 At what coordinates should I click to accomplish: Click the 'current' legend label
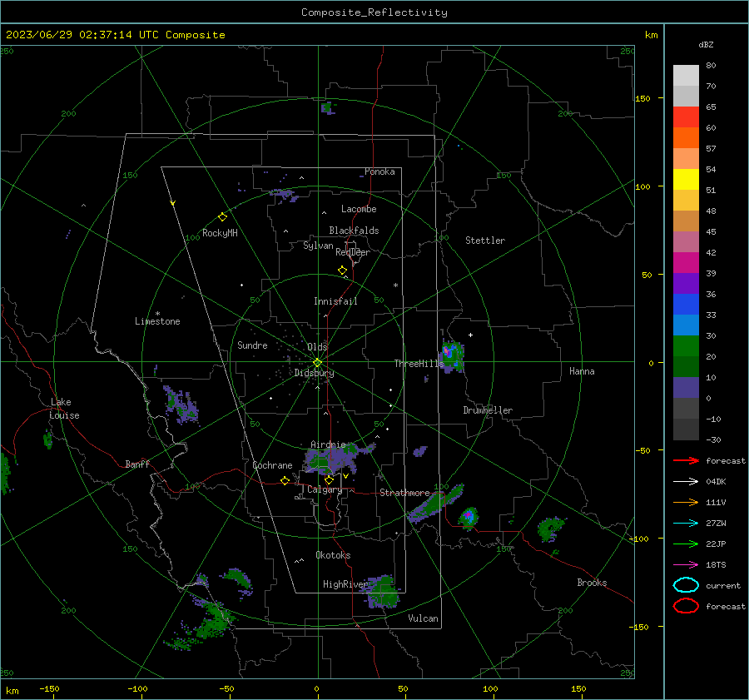tap(723, 585)
